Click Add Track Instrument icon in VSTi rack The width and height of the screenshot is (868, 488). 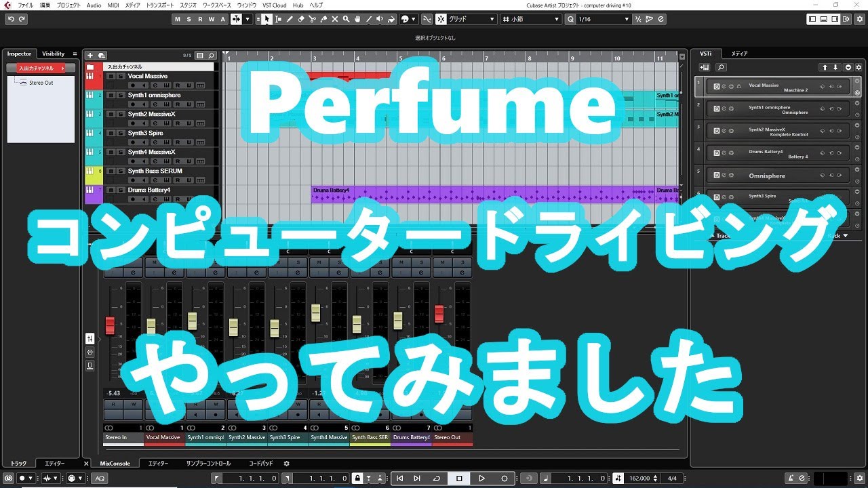705,67
